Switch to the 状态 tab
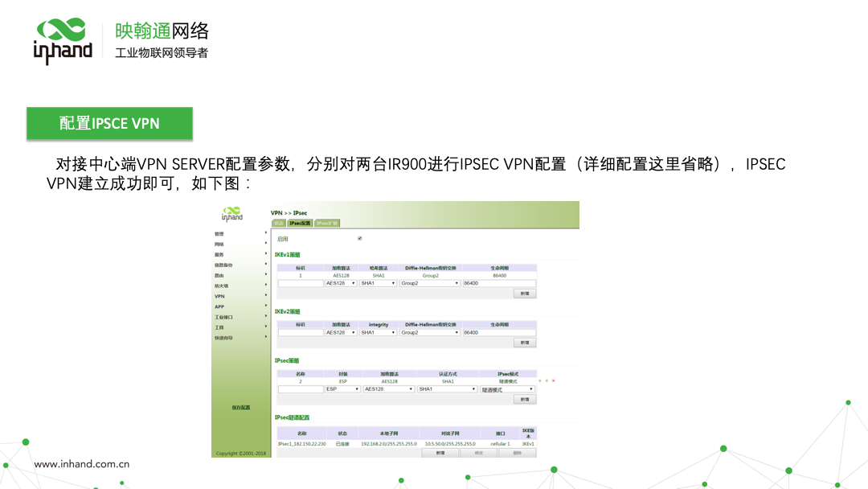Image resolution: width=868 pixels, height=489 pixels. coord(279,223)
